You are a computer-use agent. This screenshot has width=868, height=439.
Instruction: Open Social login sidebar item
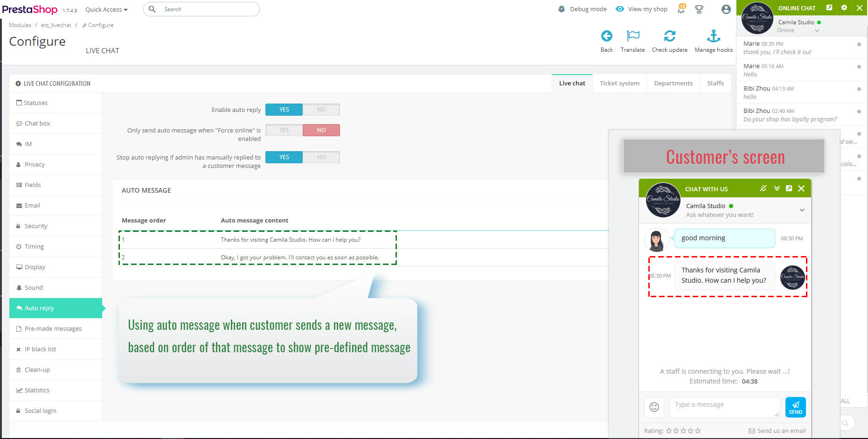(x=56, y=411)
